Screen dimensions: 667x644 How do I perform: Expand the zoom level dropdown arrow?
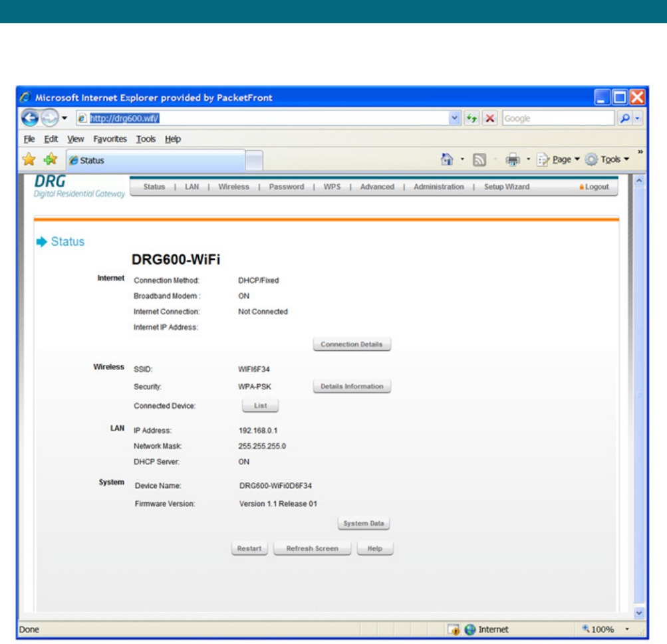point(627,629)
